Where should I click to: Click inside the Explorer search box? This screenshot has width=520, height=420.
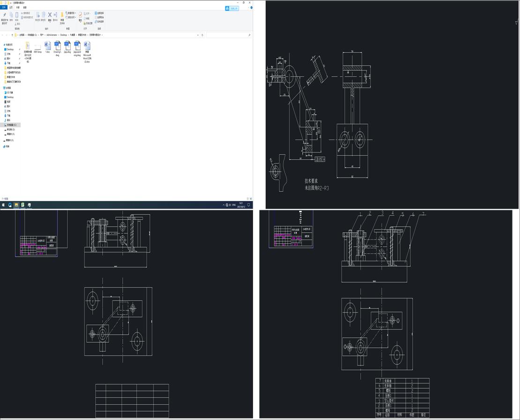click(228, 35)
